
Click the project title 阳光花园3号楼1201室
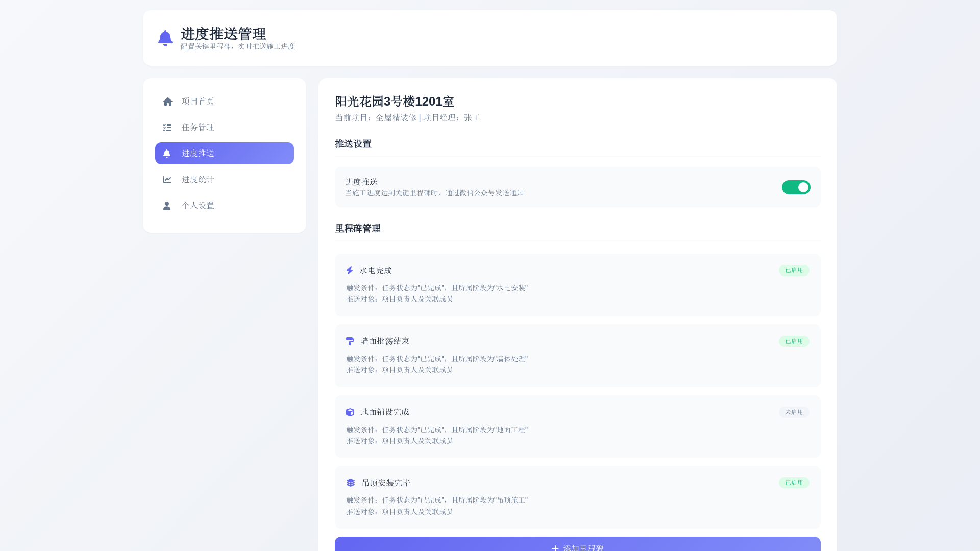(x=393, y=102)
